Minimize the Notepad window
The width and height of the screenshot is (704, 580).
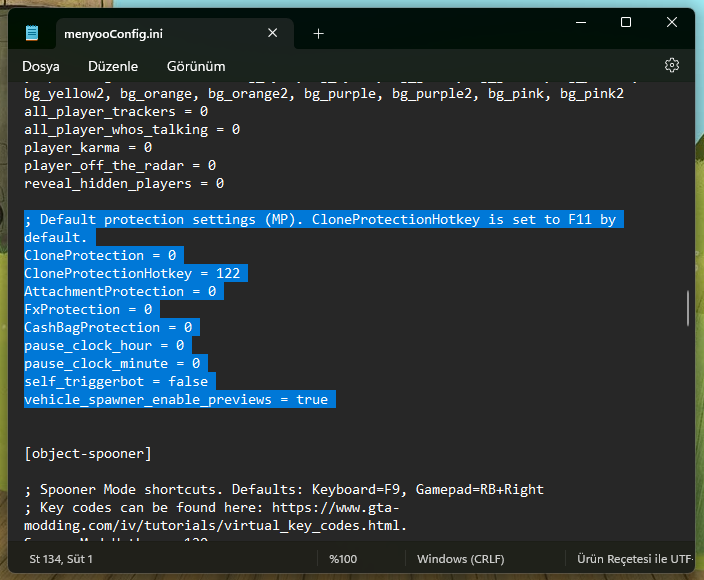[x=579, y=22]
